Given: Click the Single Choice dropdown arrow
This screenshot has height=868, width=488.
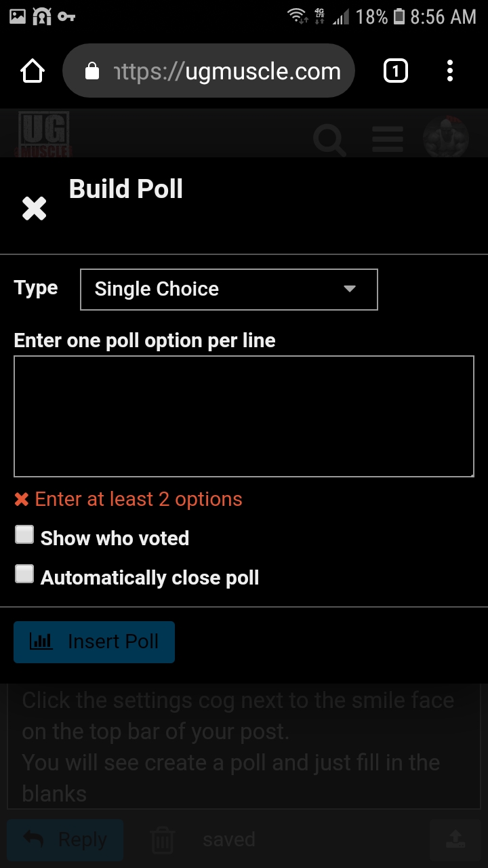Looking at the screenshot, I should 350,290.
